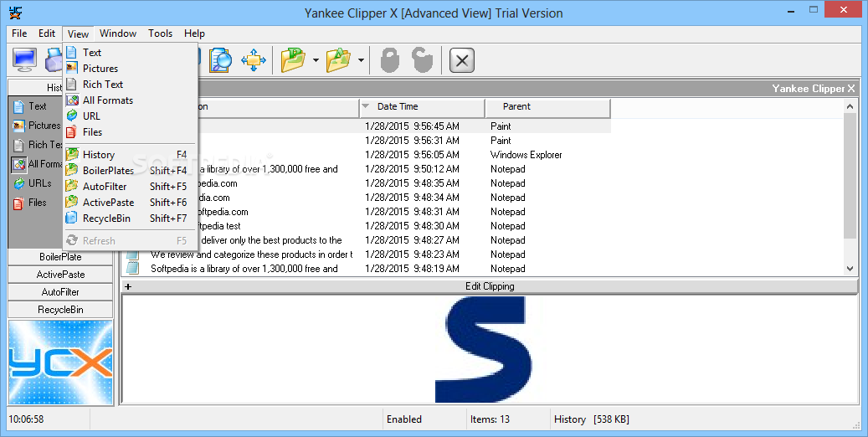Choose Rich Text in the View menu
Image resolution: width=868 pixels, height=437 pixels.
pyautogui.click(x=130, y=85)
